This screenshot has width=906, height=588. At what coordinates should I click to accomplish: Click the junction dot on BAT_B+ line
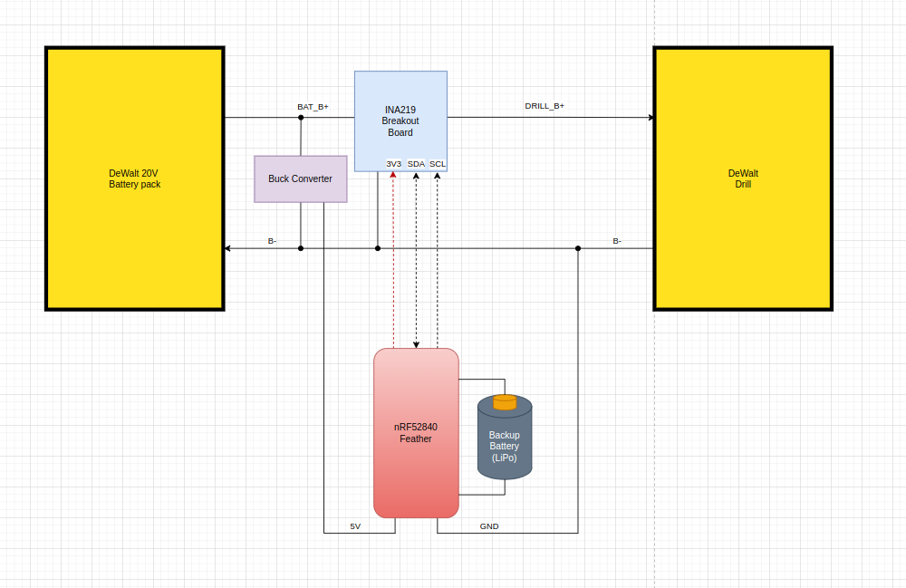(301, 118)
